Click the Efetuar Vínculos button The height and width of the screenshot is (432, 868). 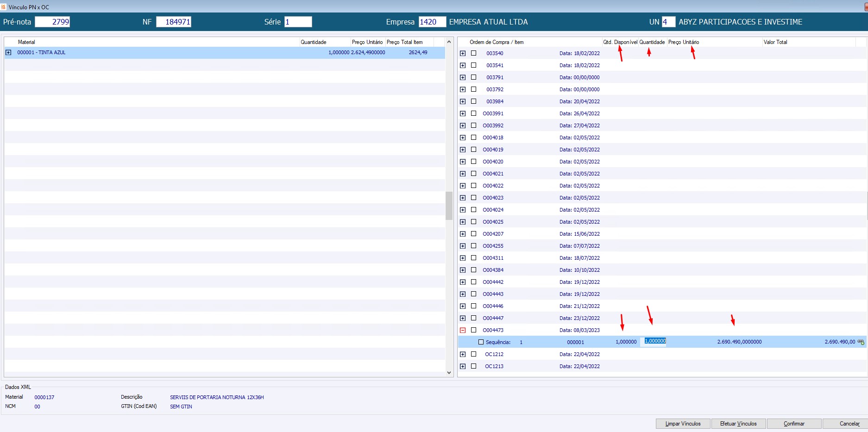coord(738,424)
